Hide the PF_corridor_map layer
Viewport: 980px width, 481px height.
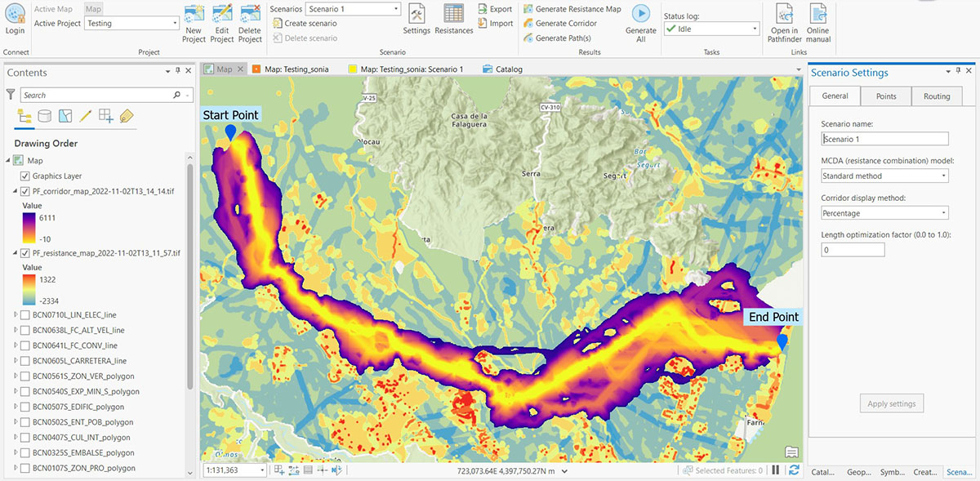(27, 192)
